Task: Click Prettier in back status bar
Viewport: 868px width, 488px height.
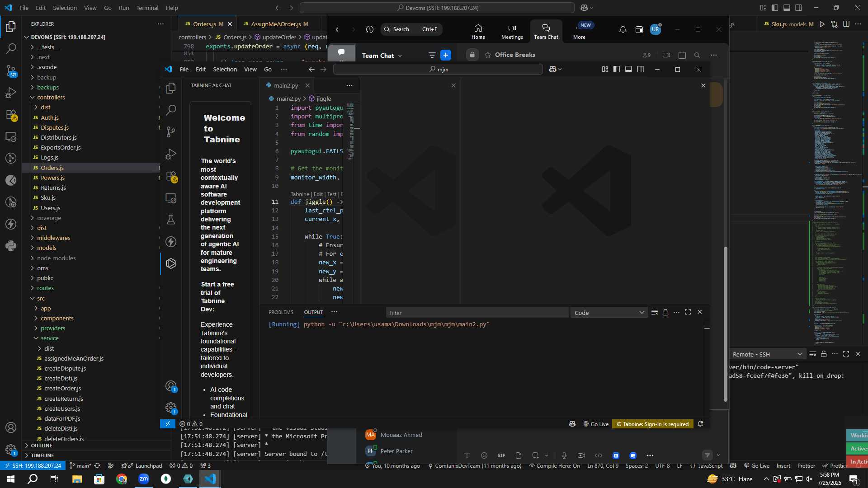Action: point(806,466)
